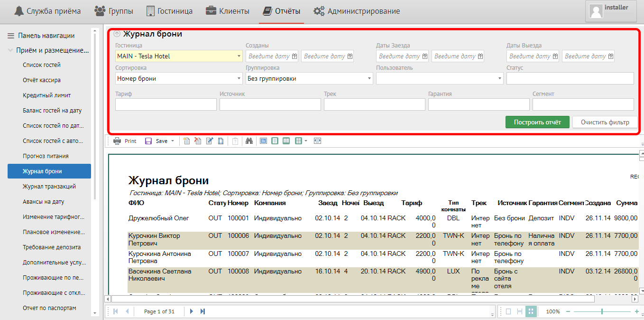Click the new page icon
The width and height of the screenshot is (644, 320).
(187, 141)
